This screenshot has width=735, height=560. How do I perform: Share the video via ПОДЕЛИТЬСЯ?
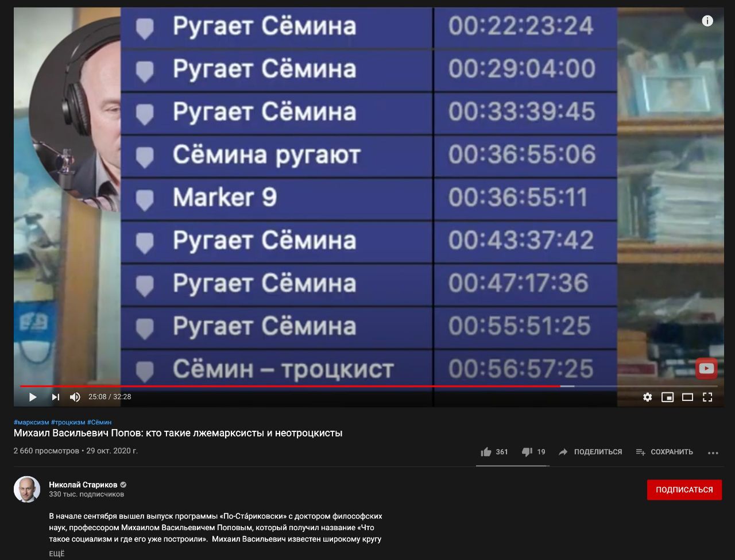click(590, 452)
